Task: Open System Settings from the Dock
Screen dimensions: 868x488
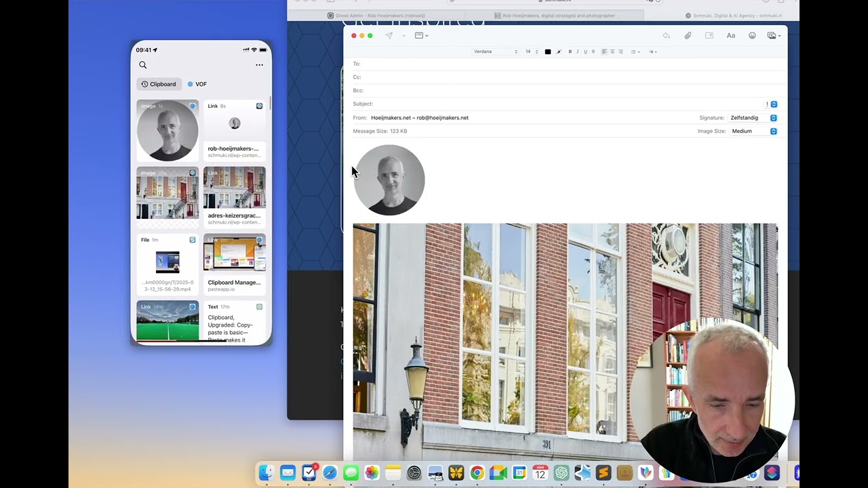Action: tap(414, 472)
